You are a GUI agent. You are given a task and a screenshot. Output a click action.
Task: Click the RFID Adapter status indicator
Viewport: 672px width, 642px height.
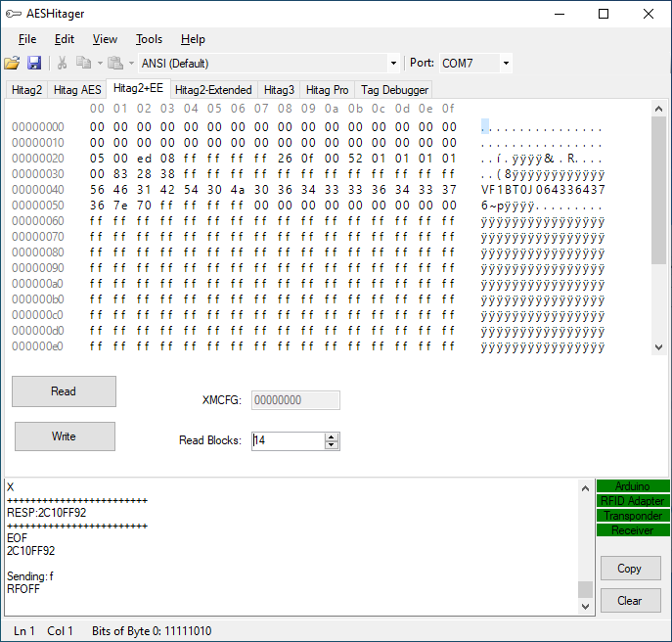(633, 500)
